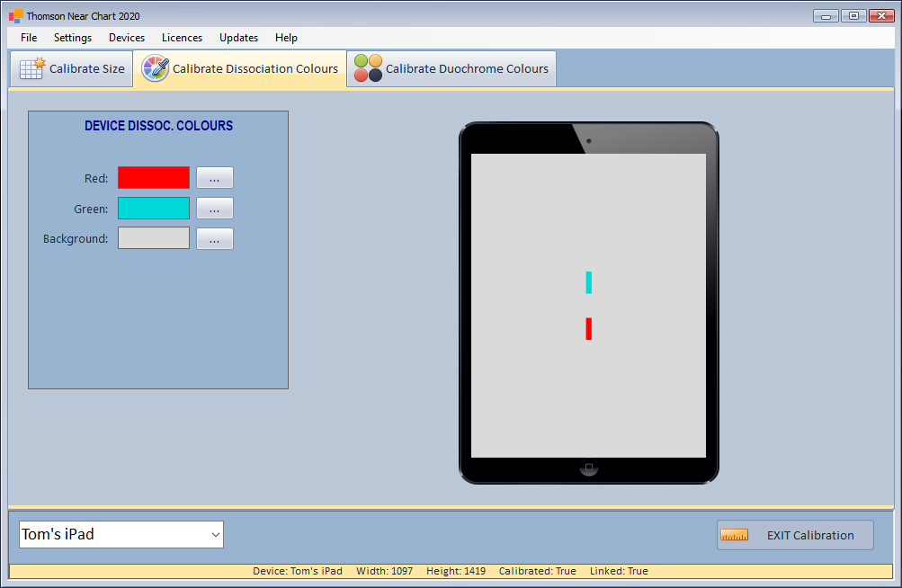Expand the Tom's iPad device dropdown
Viewport: 902px width, 588px height.
215,535
